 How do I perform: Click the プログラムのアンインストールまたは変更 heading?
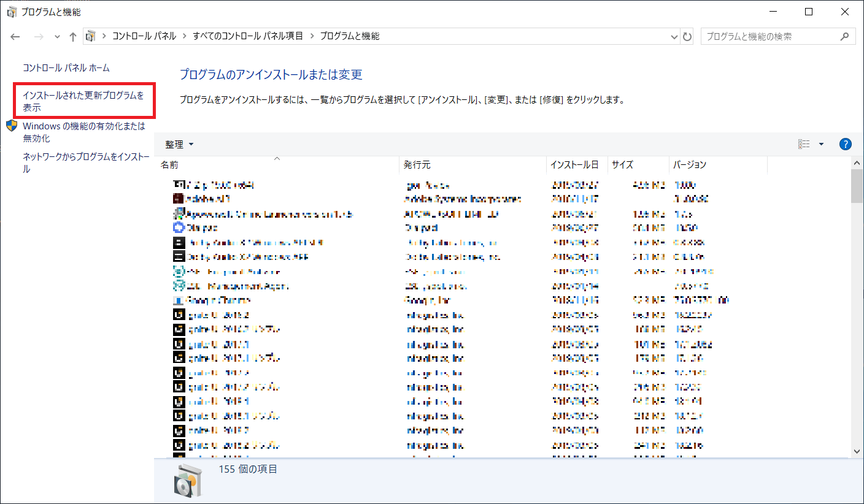(271, 75)
